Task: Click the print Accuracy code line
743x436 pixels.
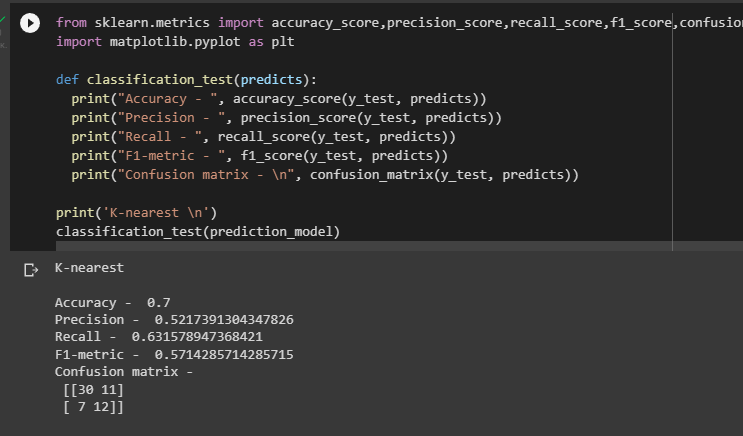Action: (279, 99)
